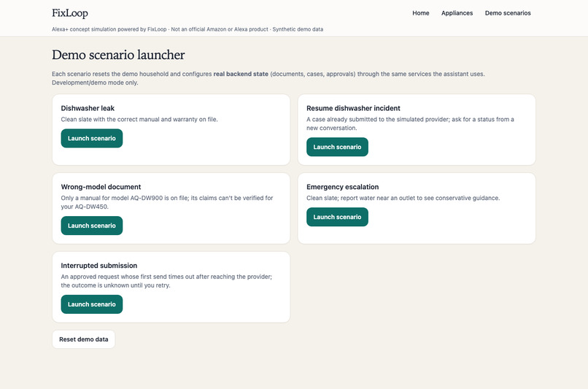Select the Demo scenarios nav item
Screen dimensions: 588x389
tap(508, 13)
